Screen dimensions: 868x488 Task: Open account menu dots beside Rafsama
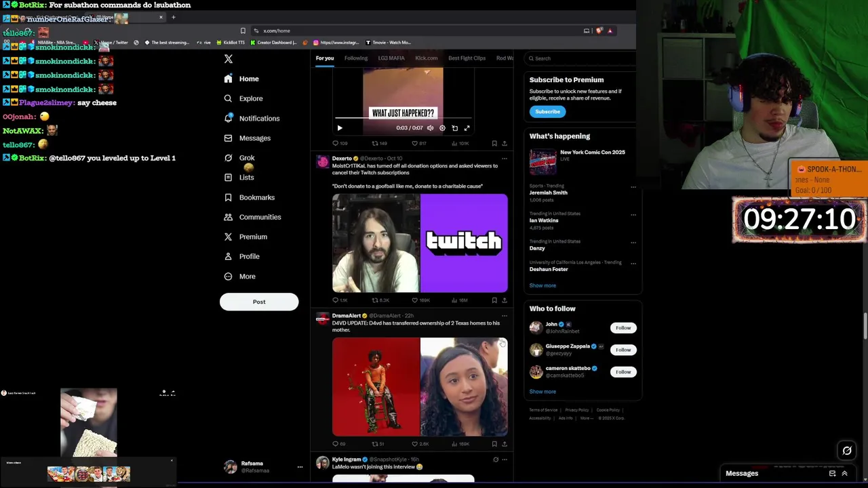(300, 467)
